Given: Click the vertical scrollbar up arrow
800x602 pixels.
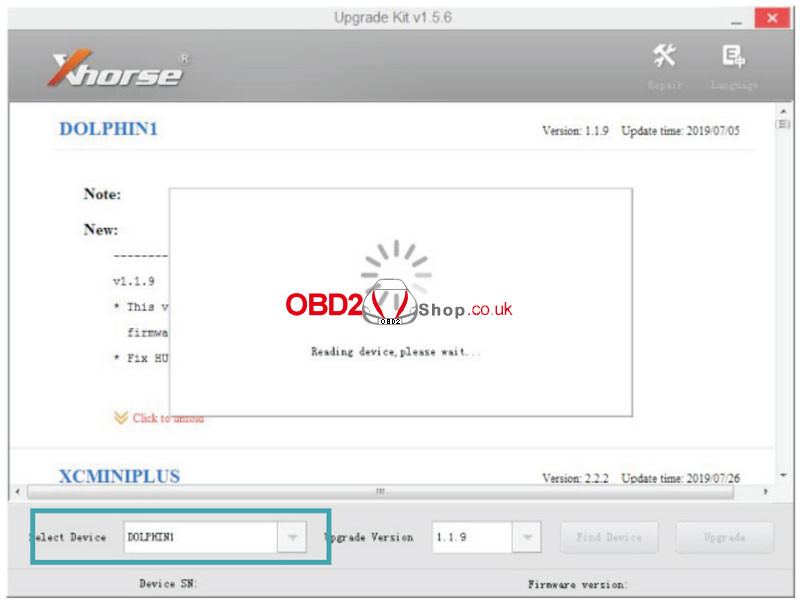Looking at the screenshot, I should (x=783, y=111).
